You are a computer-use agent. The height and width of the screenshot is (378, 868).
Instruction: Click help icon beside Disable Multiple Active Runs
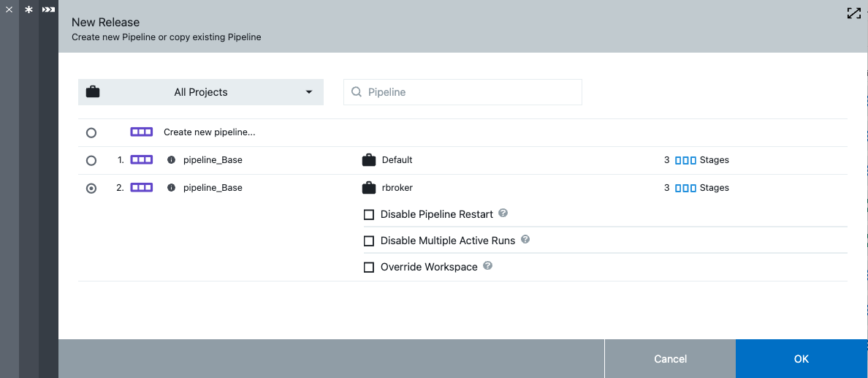[525, 240]
